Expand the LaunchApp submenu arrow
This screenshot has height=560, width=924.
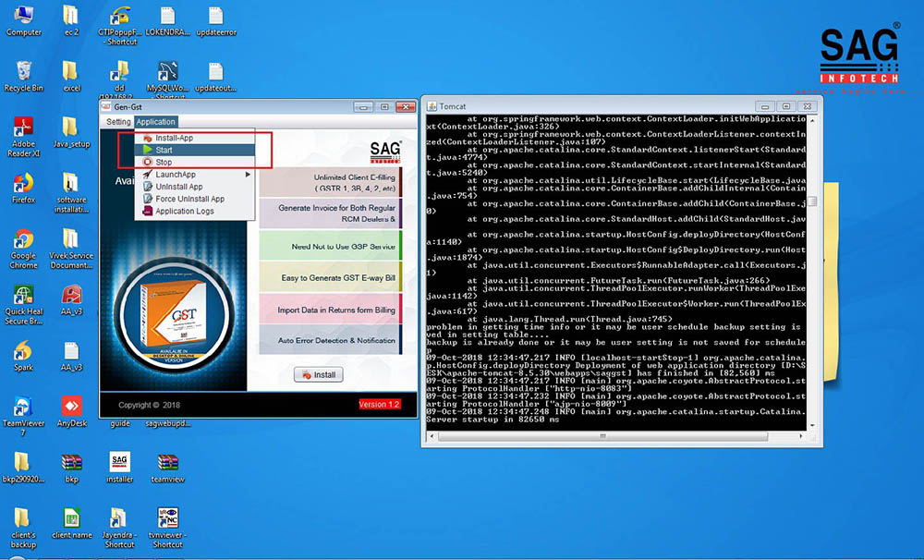248,175
